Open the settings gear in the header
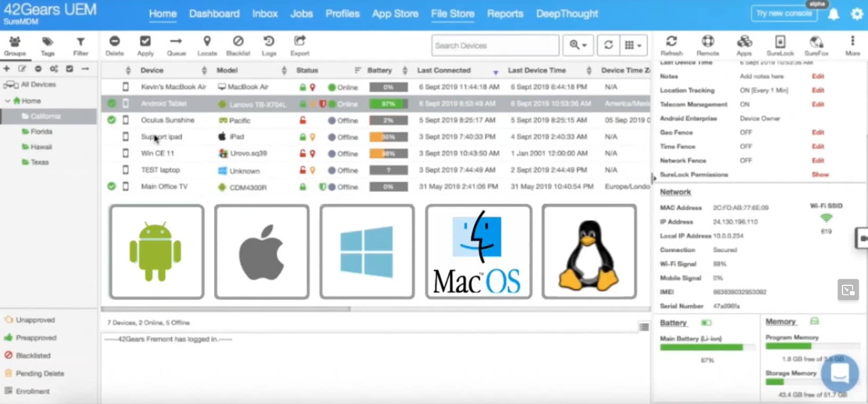 (x=857, y=14)
